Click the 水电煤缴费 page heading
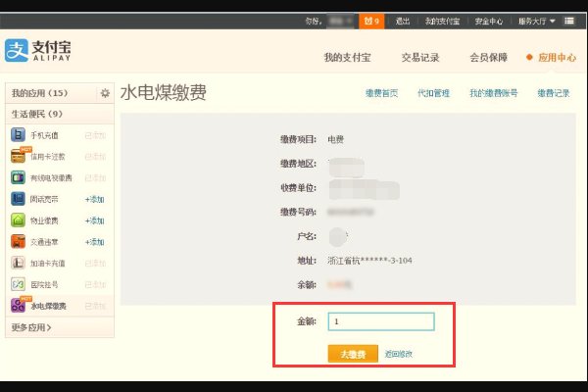Viewport: 588px width, 392px height. pyautogui.click(x=163, y=92)
